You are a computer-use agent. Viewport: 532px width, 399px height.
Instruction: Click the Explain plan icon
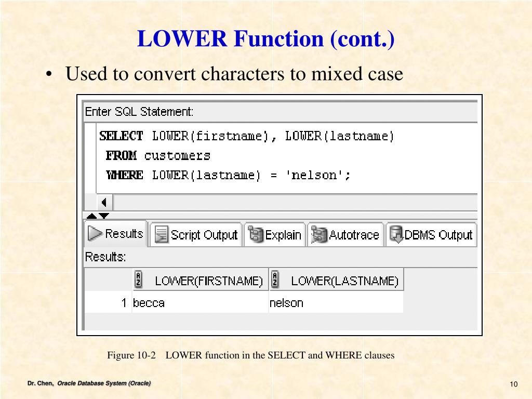[x=256, y=234]
